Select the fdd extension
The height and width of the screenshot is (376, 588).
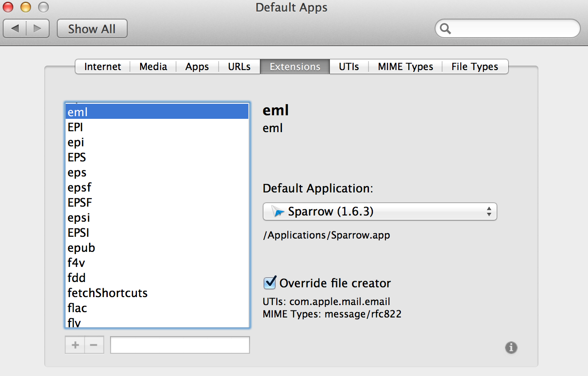[157, 278]
